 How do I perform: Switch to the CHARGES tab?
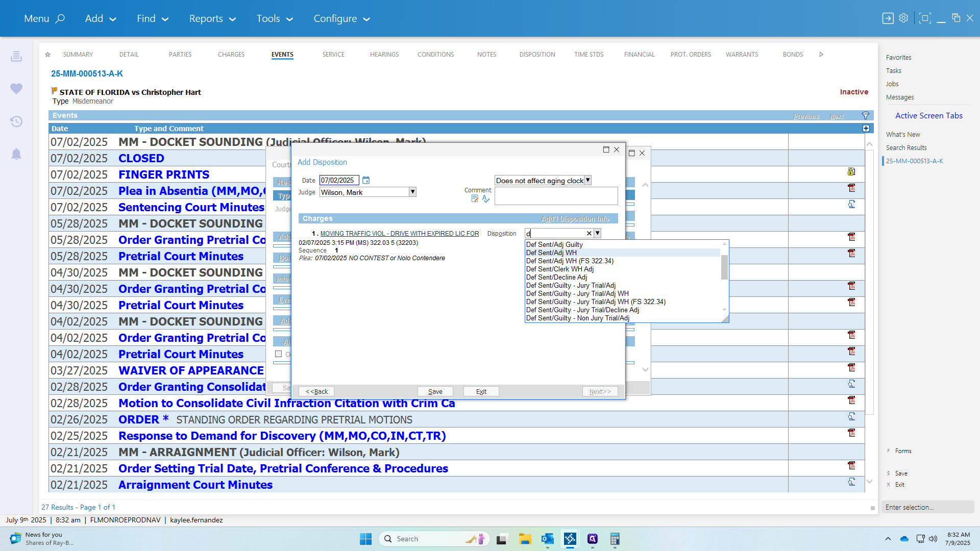231,55
